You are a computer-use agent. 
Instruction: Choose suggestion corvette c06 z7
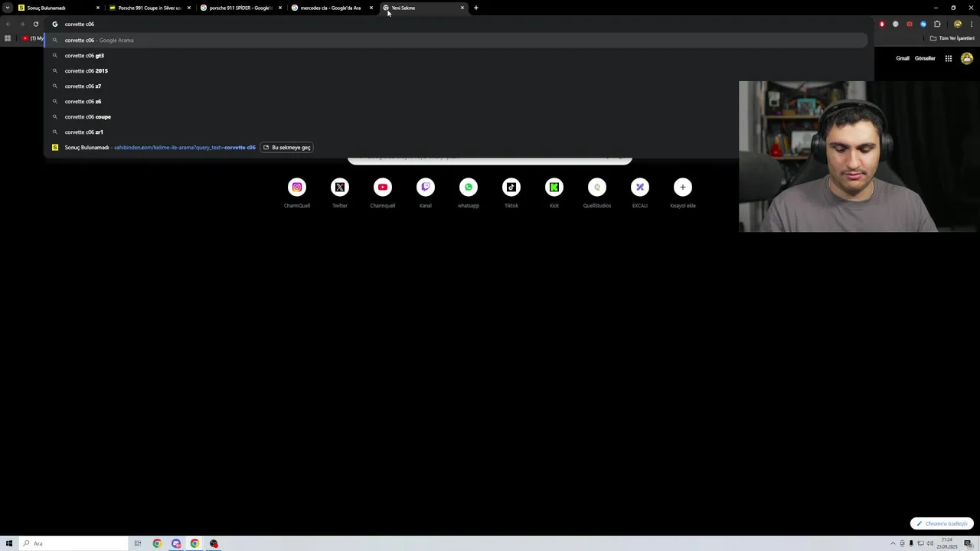(x=456, y=86)
